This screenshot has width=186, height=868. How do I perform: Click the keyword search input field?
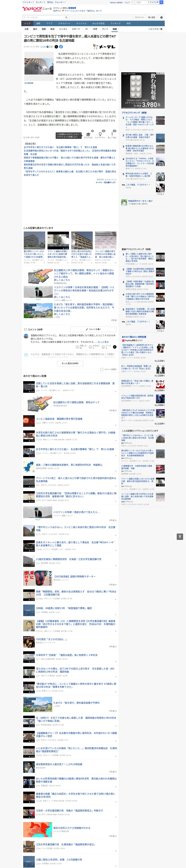pyautogui.click(x=44, y=18)
